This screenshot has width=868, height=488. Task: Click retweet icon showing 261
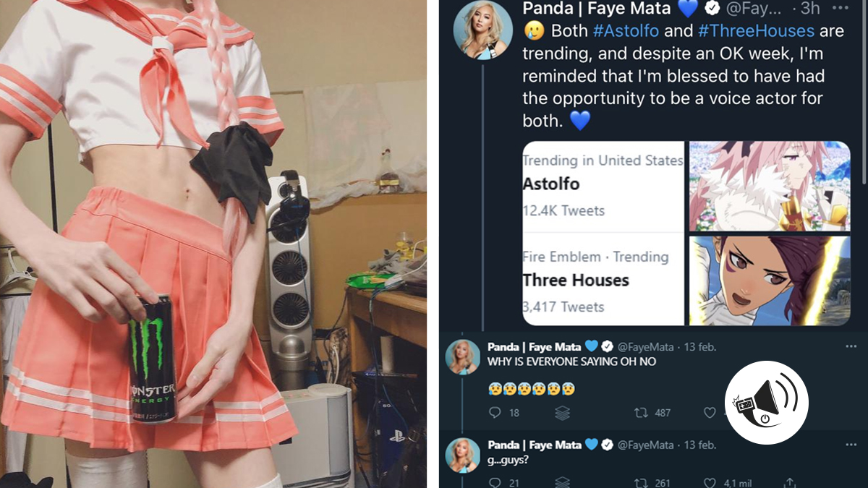[640, 482]
